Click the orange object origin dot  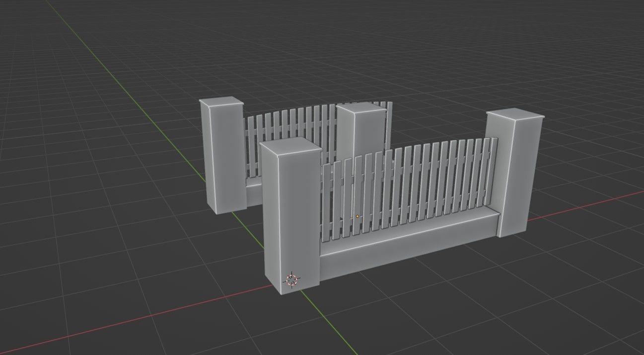[357, 217]
